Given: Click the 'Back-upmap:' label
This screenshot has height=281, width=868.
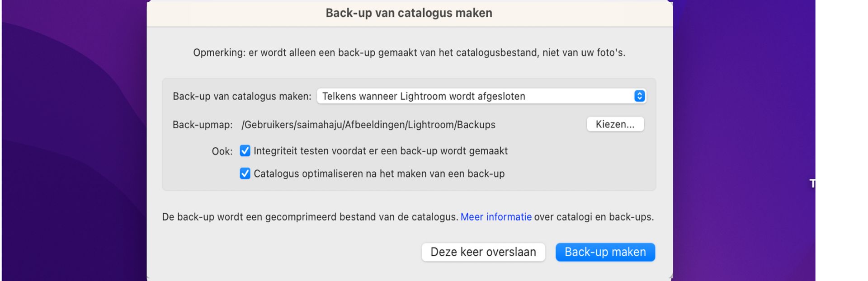Looking at the screenshot, I should pyautogui.click(x=202, y=124).
